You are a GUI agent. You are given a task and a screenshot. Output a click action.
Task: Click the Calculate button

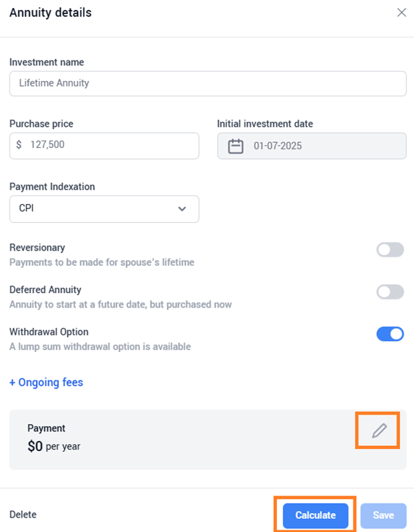click(x=316, y=515)
